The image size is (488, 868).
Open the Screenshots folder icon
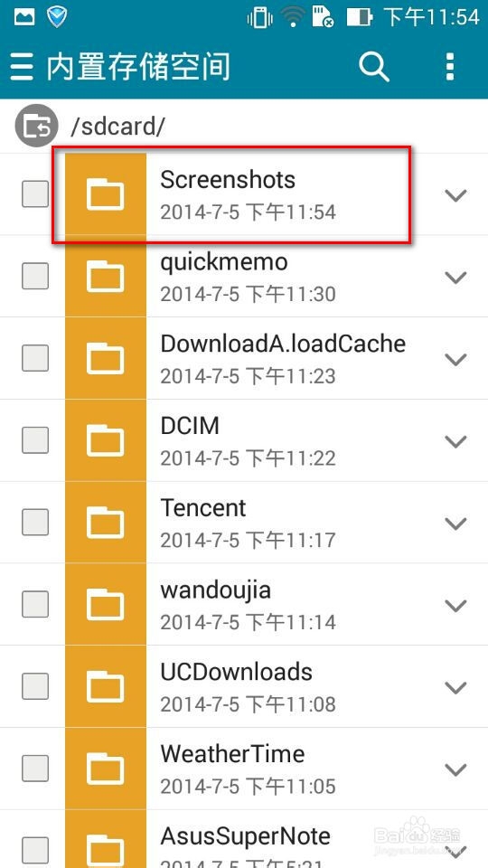[105, 194]
